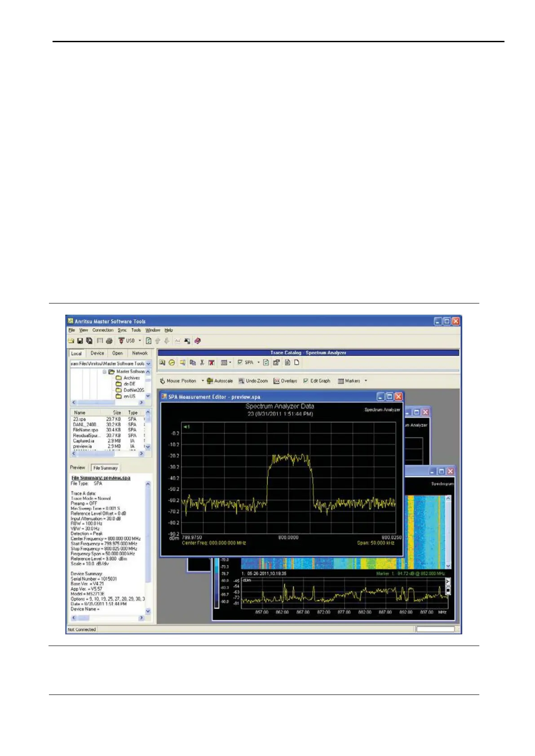Click the open folder icon in main toolbar
This screenshot has height=756, width=535.
[71, 341]
